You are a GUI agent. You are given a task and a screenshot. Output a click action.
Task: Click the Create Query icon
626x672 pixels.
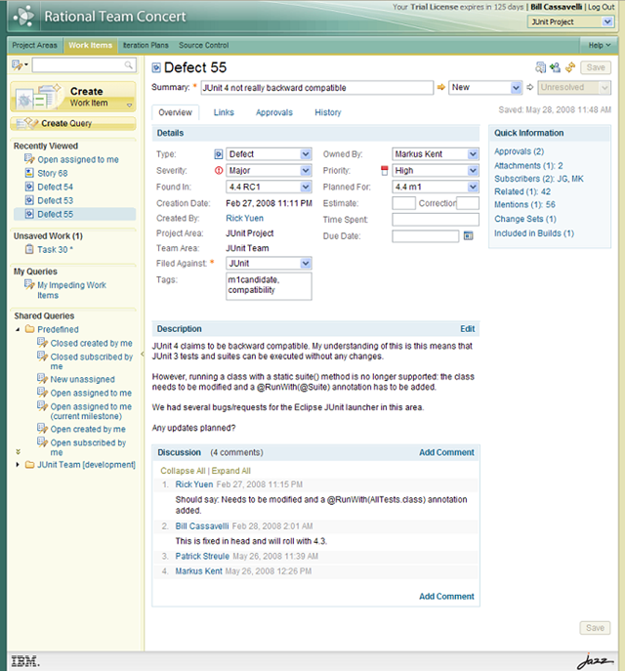[27, 123]
